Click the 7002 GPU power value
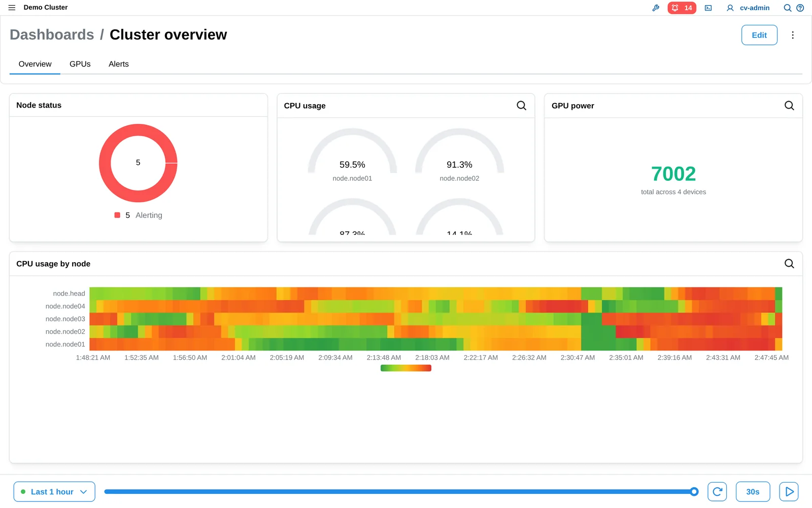The image size is (812, 508). point(673,174)
